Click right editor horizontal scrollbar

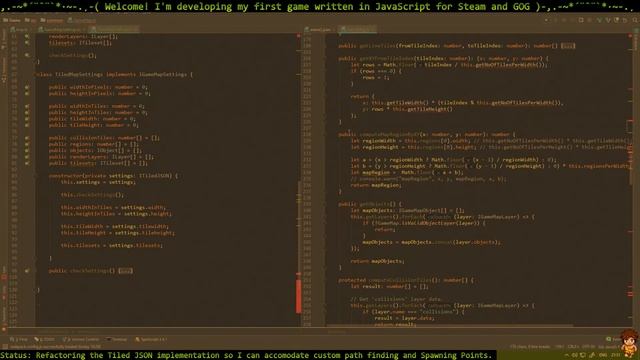point(449,326)
